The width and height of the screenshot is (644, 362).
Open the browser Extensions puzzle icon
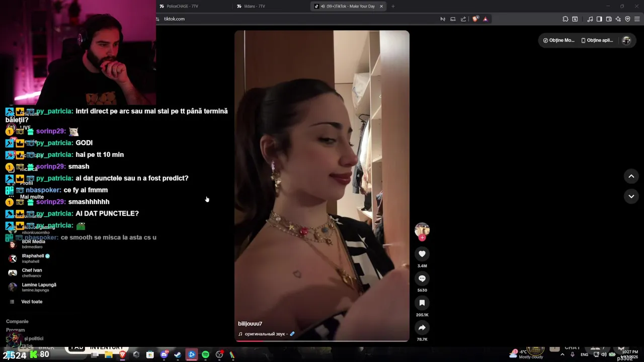tap(566, 19)
